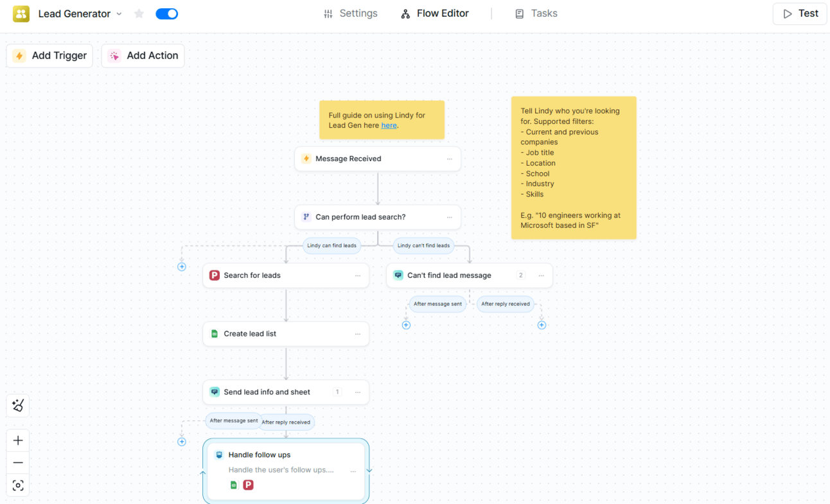Add step after Send lead info's "After message sent"
Viewport: 830px width, 504px height.
pos(182,442)
